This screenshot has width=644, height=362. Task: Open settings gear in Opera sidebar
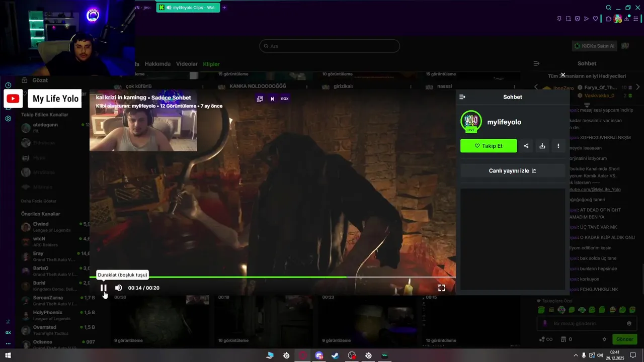tap(8, 119)
